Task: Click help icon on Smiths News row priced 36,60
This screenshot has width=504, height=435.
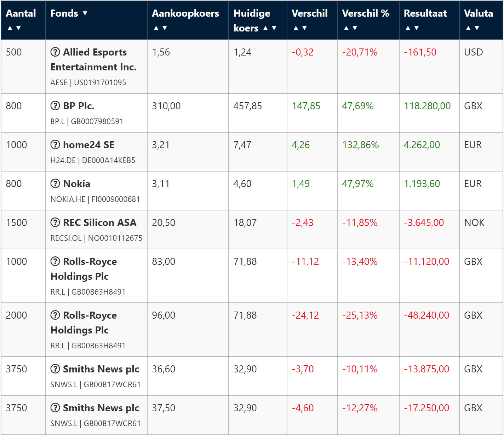Action: (55, 369)
